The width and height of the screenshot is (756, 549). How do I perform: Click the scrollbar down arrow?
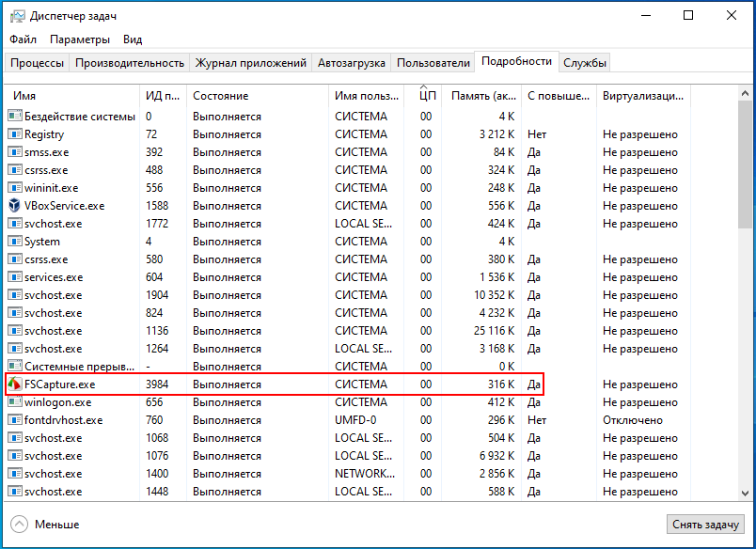pos(745,494)
